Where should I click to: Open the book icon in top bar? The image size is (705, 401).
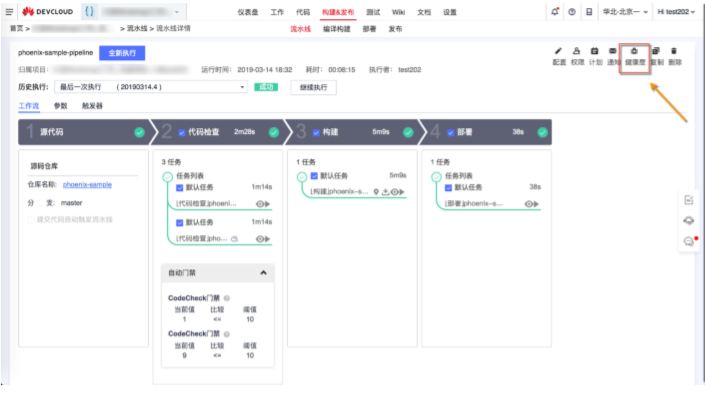[x=589, y=12]
